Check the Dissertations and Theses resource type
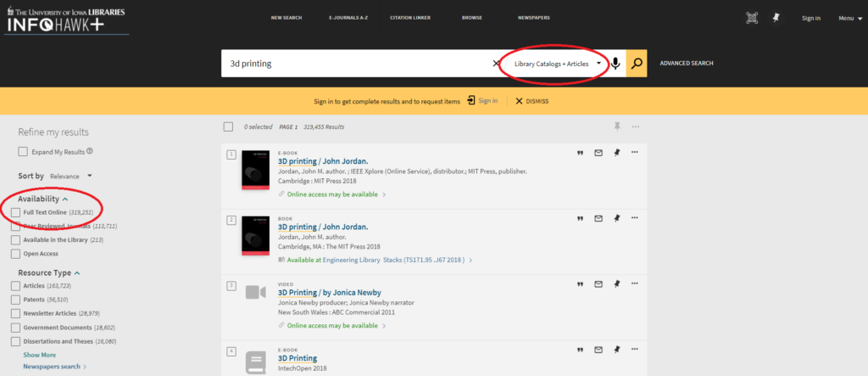 [15, 341]
